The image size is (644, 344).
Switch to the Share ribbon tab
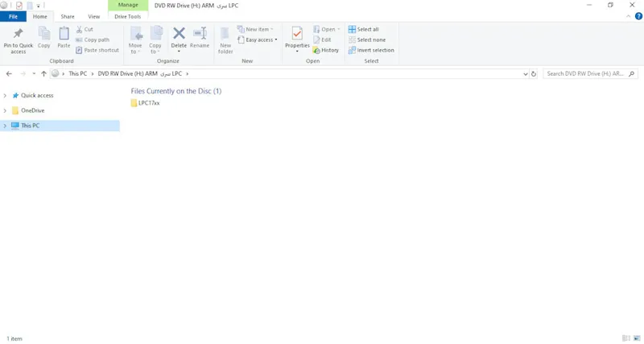68,16
